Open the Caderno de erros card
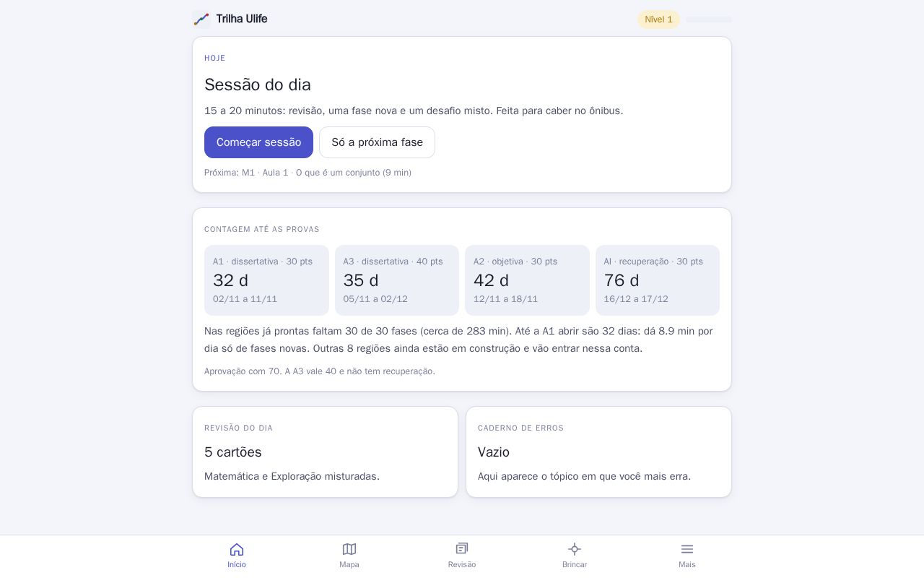The width and height of the screenshot is (924, 578). point(598,452)
